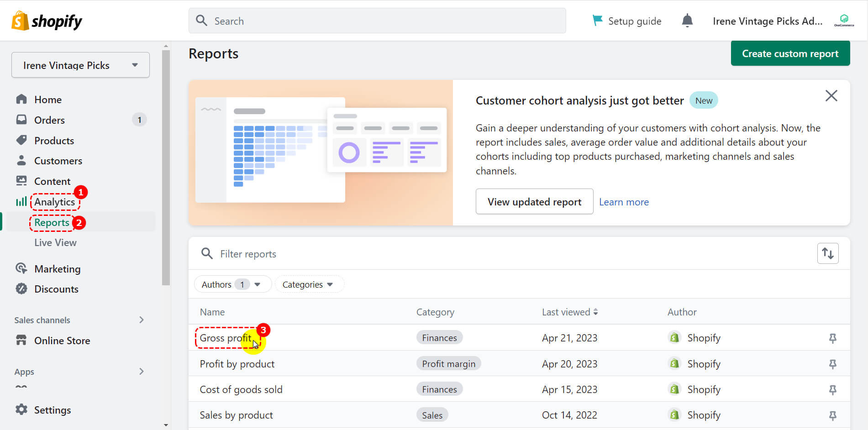Screen dimensions: 868x430
Task: Click the Shopify logo
Action: tap(46, 21)
